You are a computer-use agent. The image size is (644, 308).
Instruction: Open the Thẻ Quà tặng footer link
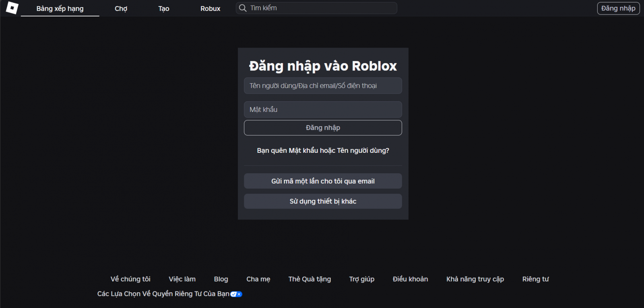click(x=310, y=279)
